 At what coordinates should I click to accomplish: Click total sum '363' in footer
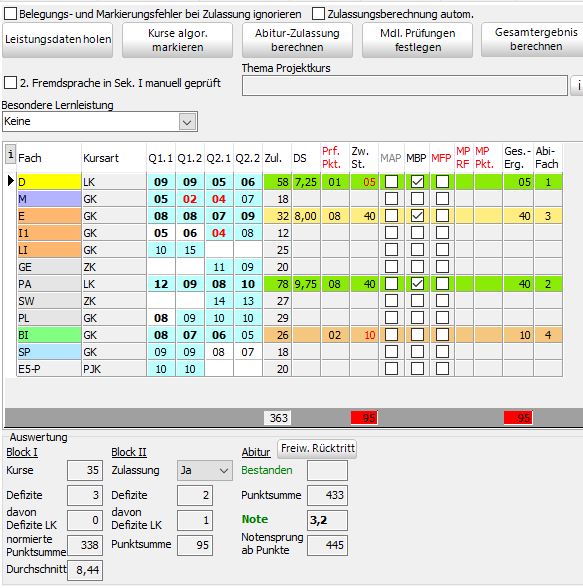coord(277,418)
